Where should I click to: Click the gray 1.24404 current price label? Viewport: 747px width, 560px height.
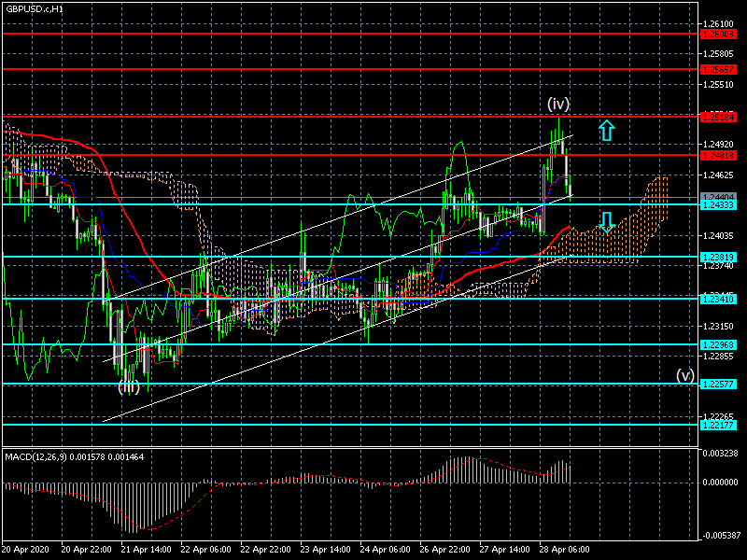coord(718,197)
